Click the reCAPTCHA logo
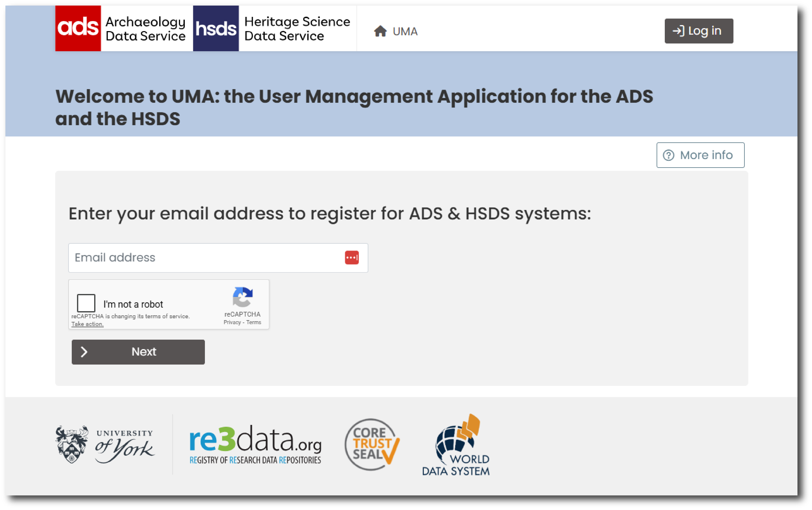 (x=242, y=297)
